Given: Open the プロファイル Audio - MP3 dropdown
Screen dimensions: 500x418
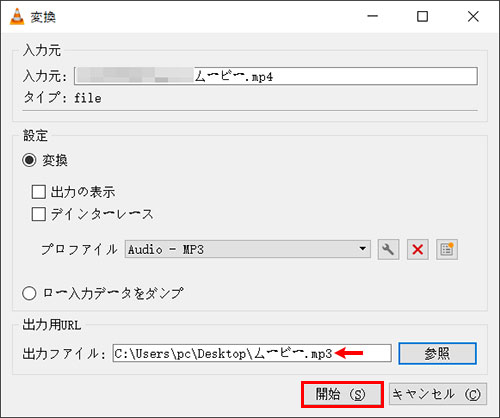Looking at the screenshot, I should click(x=248, y=249).
